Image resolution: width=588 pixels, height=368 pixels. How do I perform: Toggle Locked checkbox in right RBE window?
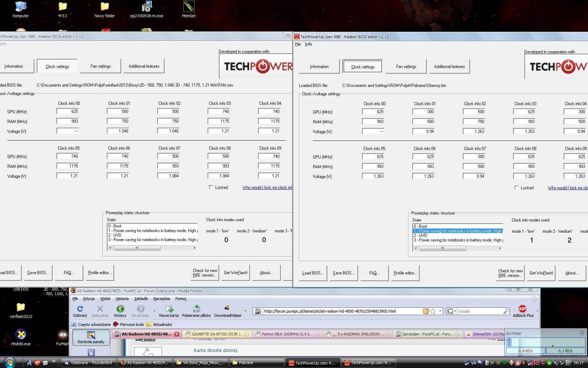(x=517, y=188)
